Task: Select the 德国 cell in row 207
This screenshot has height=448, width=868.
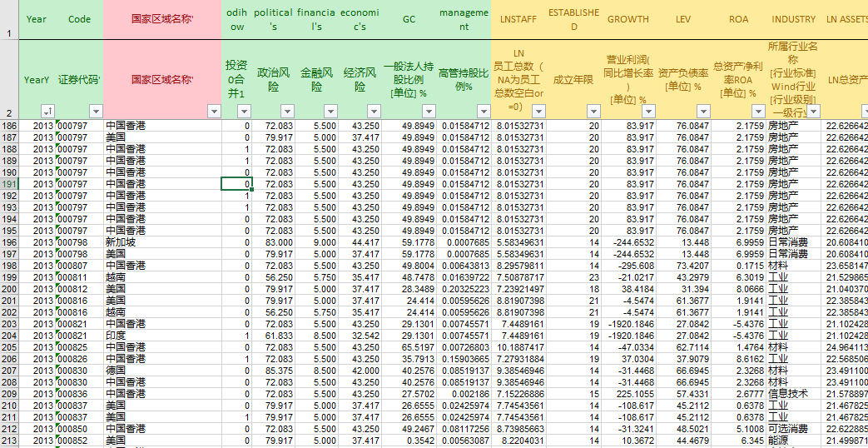Action: pos(115,371)
